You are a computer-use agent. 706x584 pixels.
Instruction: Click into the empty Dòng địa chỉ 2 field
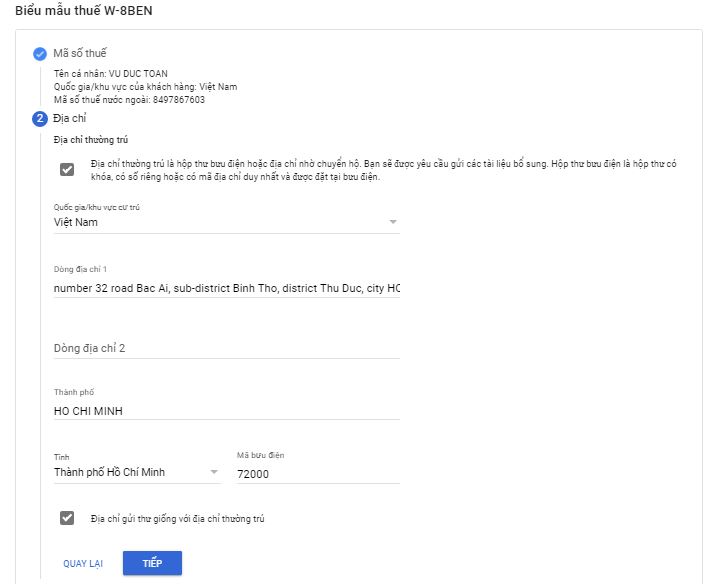[x=226, y=348]
